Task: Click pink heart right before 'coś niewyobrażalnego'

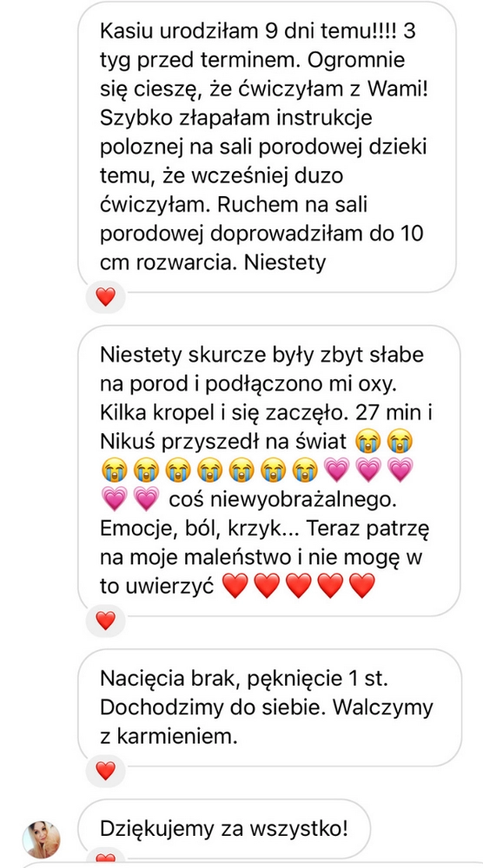Action: pyautogui.click(x=146, y=500)
